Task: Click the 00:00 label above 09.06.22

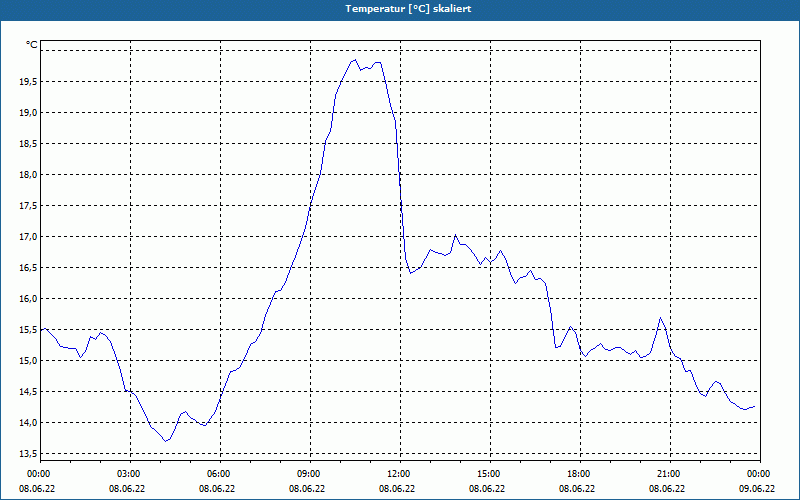Action: tap(760, 474)
